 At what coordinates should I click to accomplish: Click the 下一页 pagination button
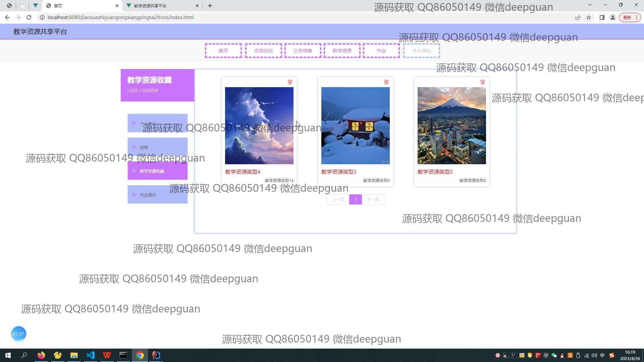tap(373, 199)
